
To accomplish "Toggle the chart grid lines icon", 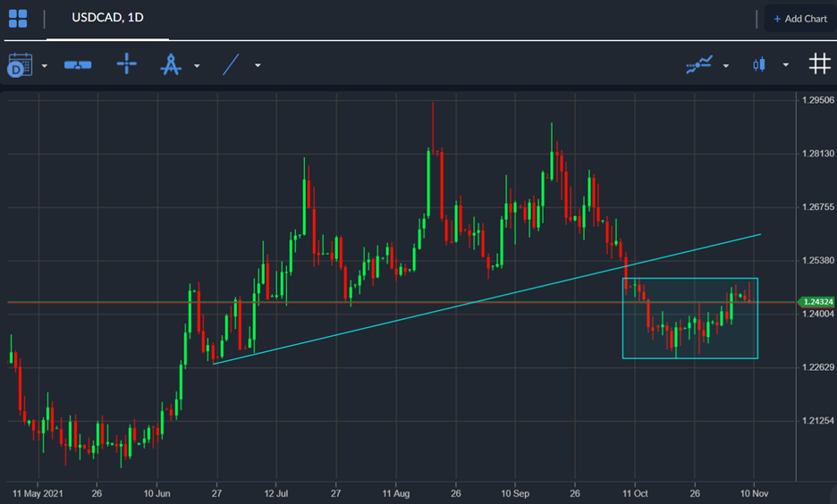I will click(819, 64).
